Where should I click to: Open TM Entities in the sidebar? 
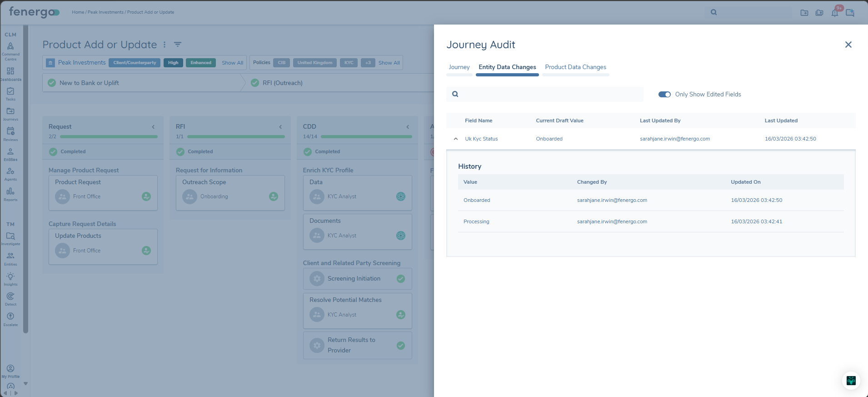point(10,259)
